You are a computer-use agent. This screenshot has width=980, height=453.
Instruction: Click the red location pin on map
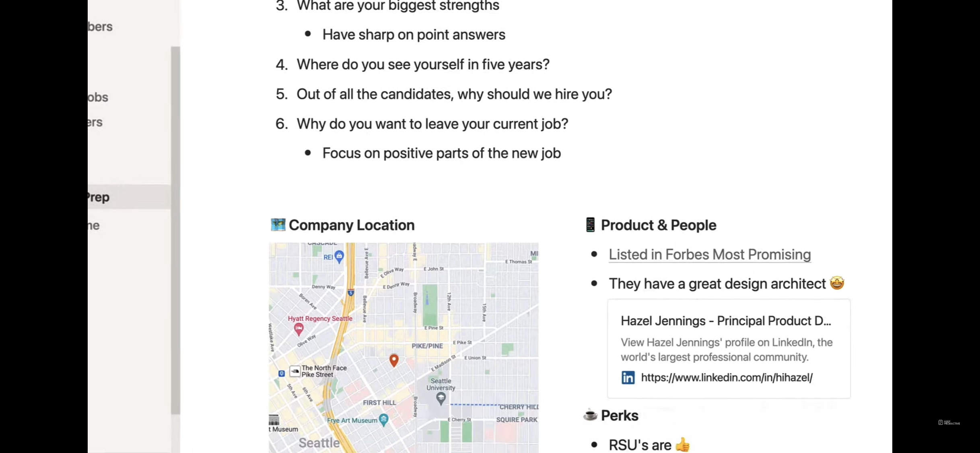(394, 360)
